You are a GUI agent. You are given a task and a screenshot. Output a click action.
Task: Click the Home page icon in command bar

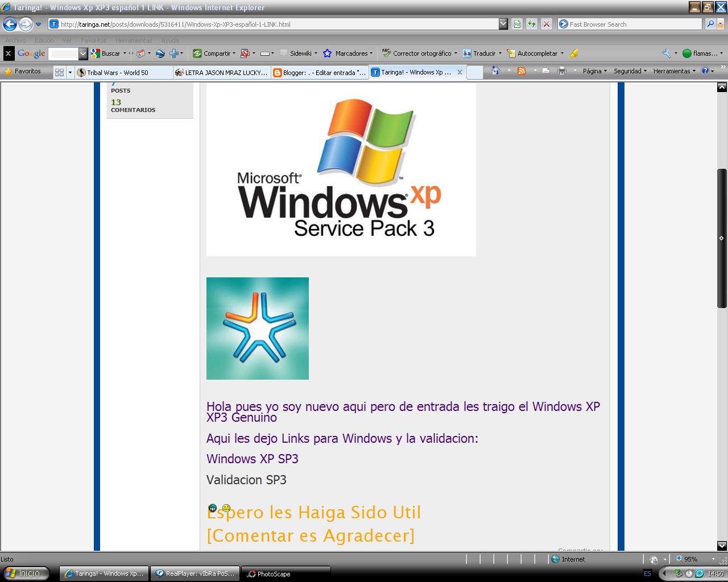495,71
